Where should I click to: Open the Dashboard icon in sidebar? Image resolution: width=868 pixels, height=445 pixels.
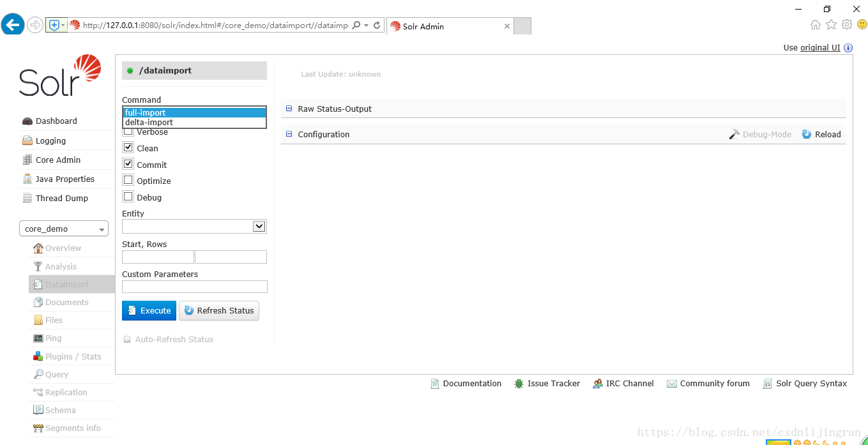coord(27,121)
